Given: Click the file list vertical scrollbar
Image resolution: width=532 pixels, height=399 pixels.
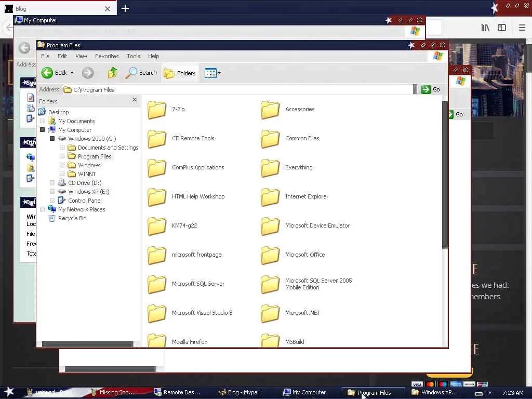Looking at the screenshot, I should coord(445,175).
